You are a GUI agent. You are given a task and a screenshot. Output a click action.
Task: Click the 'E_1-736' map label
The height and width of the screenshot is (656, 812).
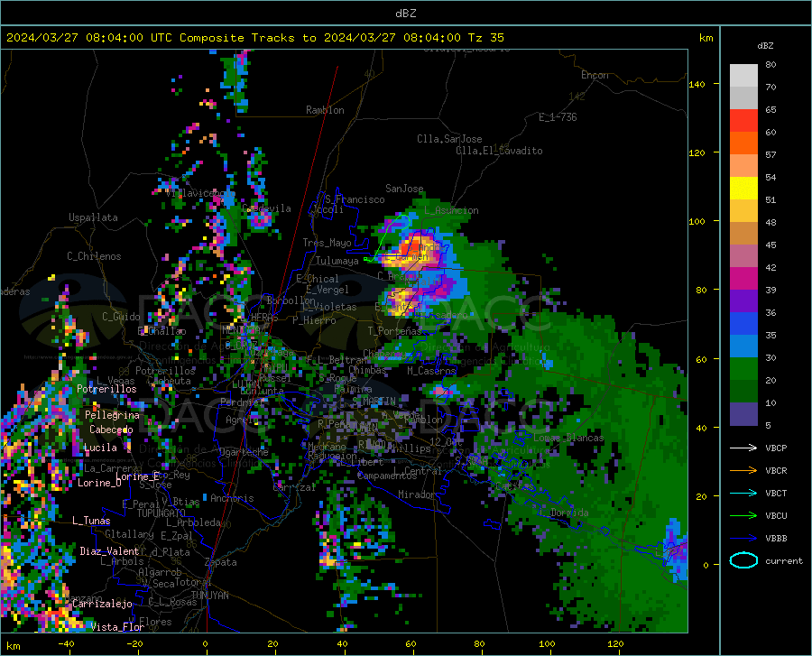[558, 117]
